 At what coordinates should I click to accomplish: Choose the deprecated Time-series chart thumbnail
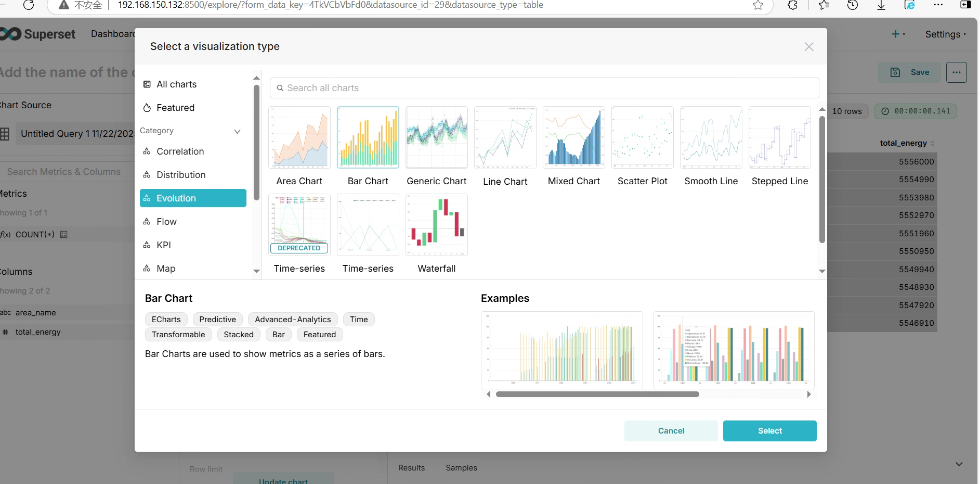pos(299,225)
